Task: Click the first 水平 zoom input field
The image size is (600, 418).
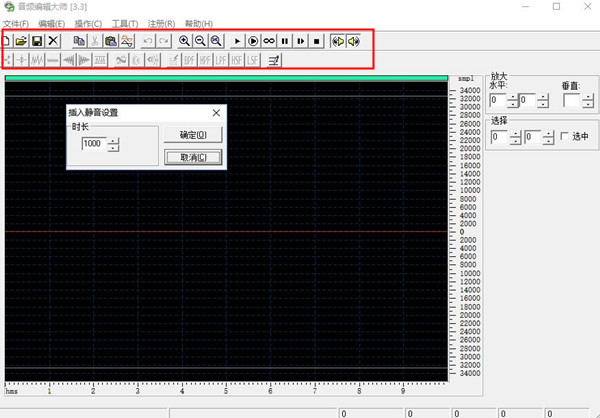Action: (x=498, y=100)
